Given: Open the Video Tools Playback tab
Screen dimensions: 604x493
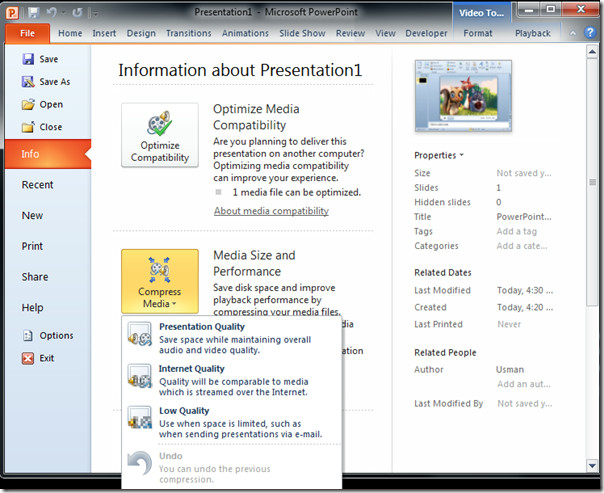Looking at the screenshot, I should tap(533, 34).
